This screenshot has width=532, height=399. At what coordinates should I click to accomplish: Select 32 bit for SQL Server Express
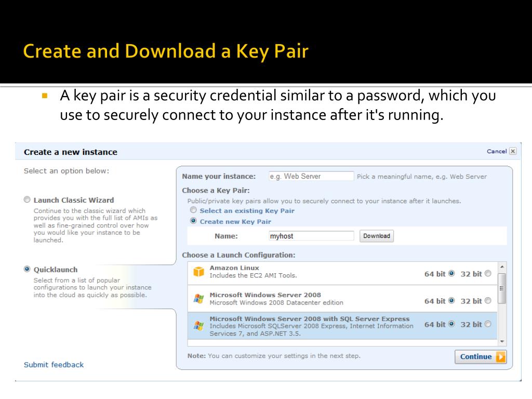coord(488,324)
